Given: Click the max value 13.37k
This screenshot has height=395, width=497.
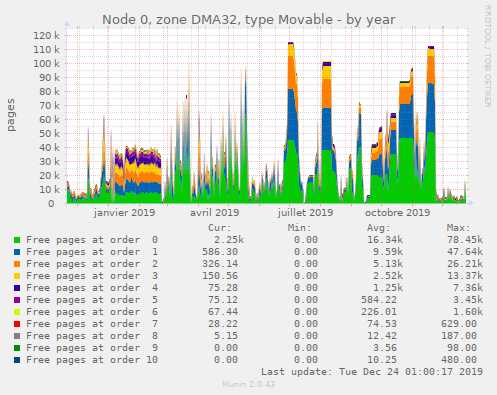Looking at the screenshot, I should [465, 276].
